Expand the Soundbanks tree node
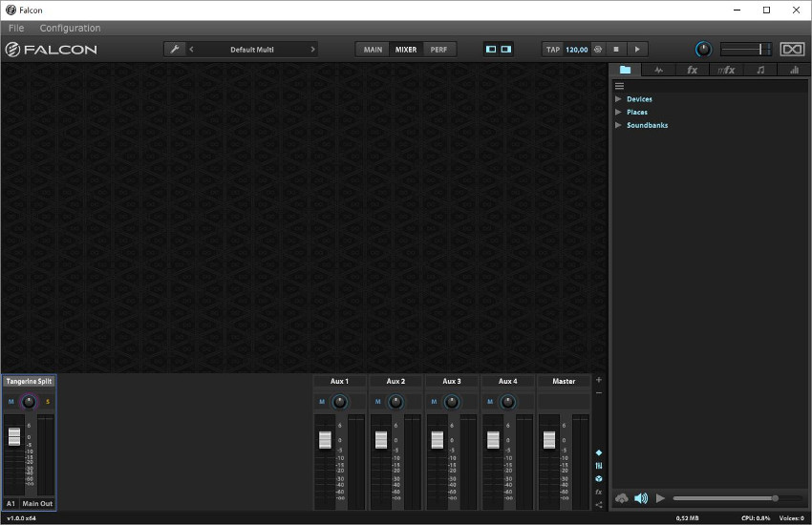812x525 pixels. coord(618,125)
